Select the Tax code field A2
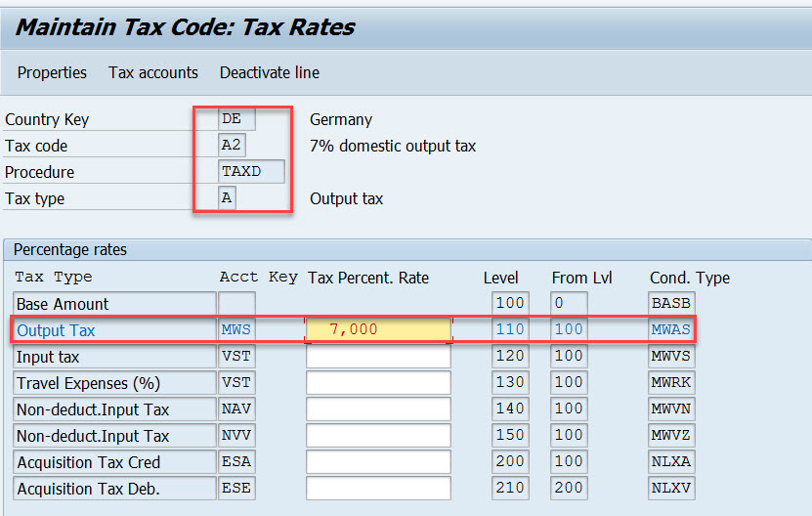Image resolution: width=812 pixels, height=516 pixels. pos(234,146)
